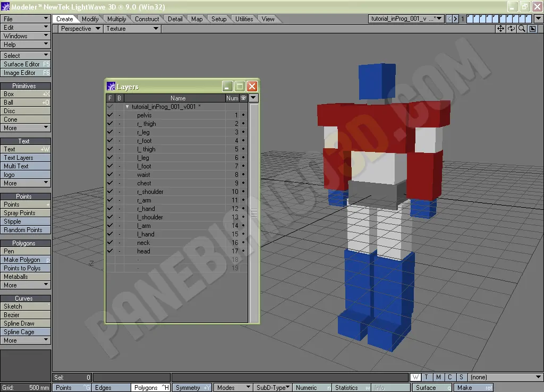Select the l_arm layer row
The width and height of the screenshot is (544, 392).
pyautogui.click(x=177, y=226)
